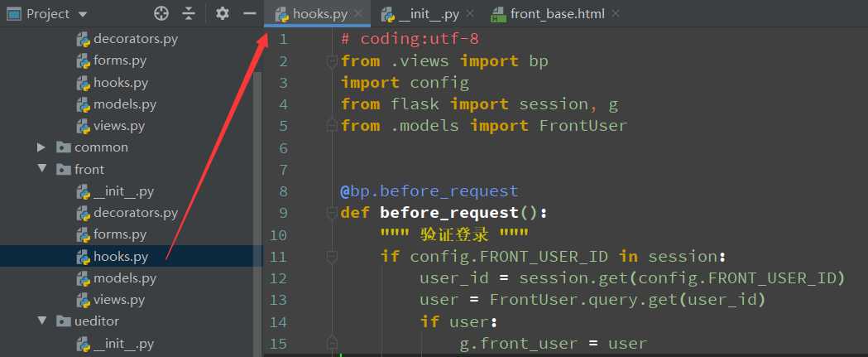Fold the if block on line 11

(x=332, y=257)
